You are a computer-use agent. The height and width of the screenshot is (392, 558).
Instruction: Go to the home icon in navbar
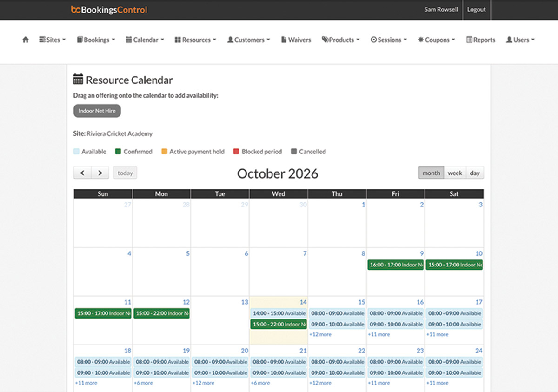(26, 40)
